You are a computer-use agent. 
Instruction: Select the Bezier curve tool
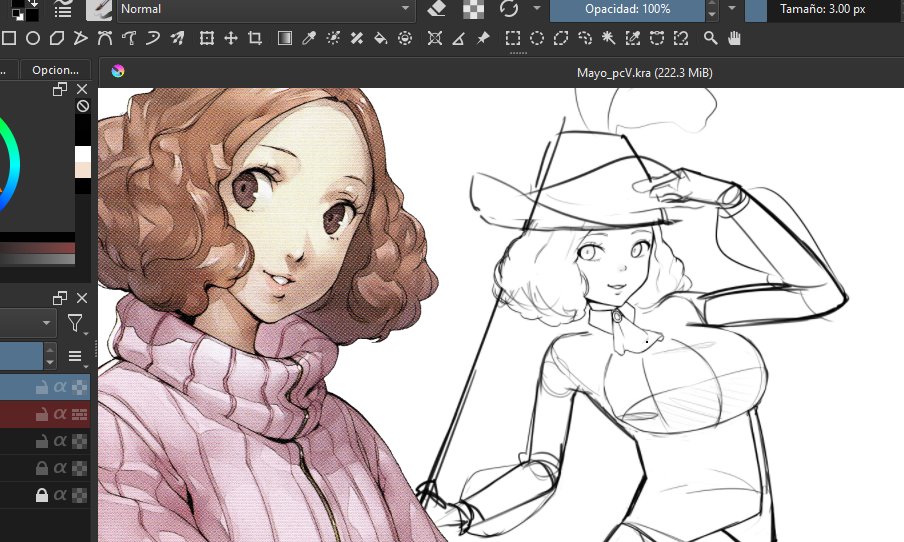pos(105,39)
